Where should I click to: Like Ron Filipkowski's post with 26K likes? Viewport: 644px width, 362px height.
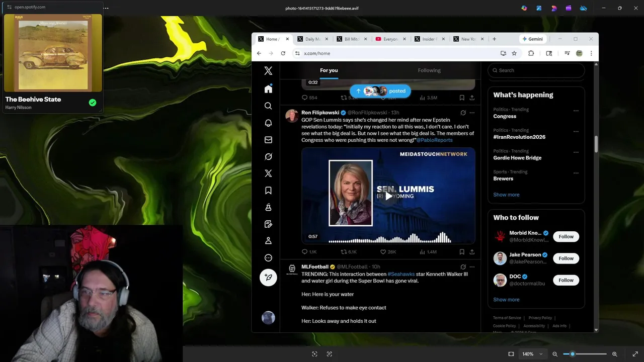click(x=388, y=252)
